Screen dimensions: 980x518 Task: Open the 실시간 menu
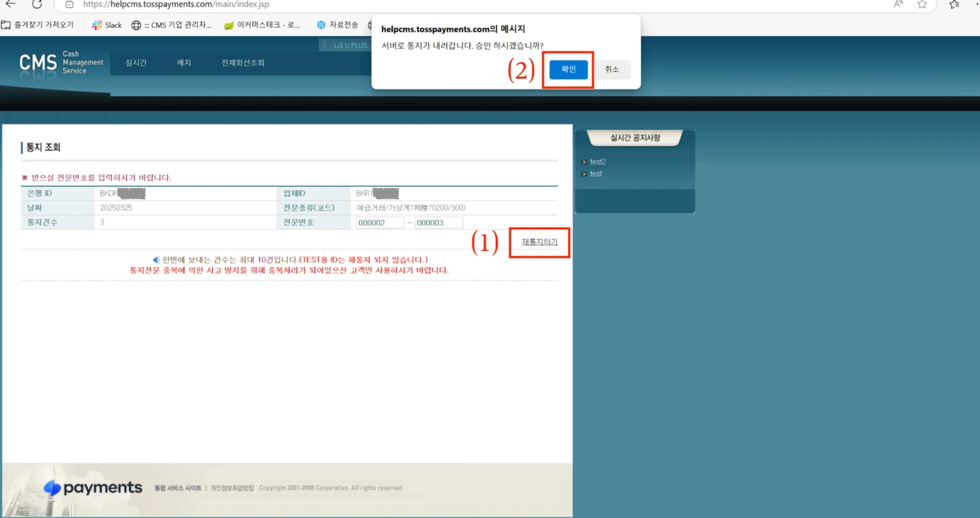click(x=136, y=63)
